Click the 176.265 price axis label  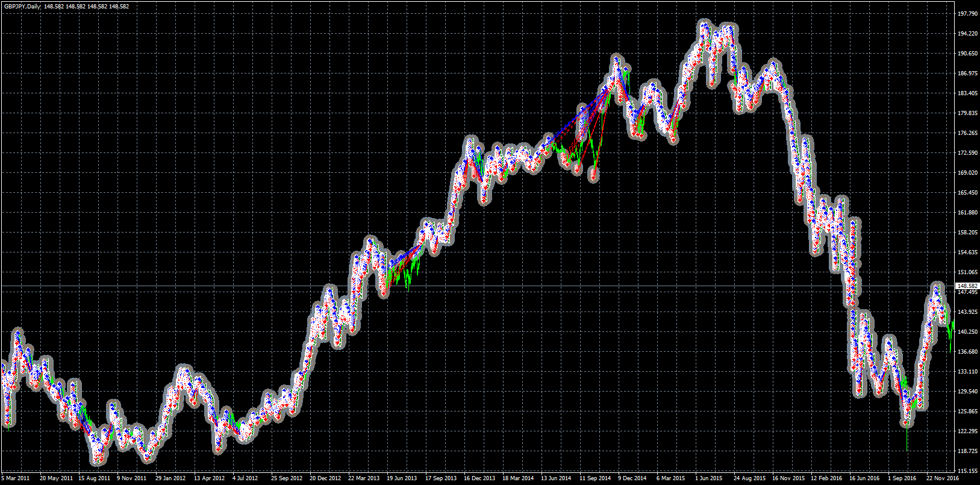tap(967, 133)
